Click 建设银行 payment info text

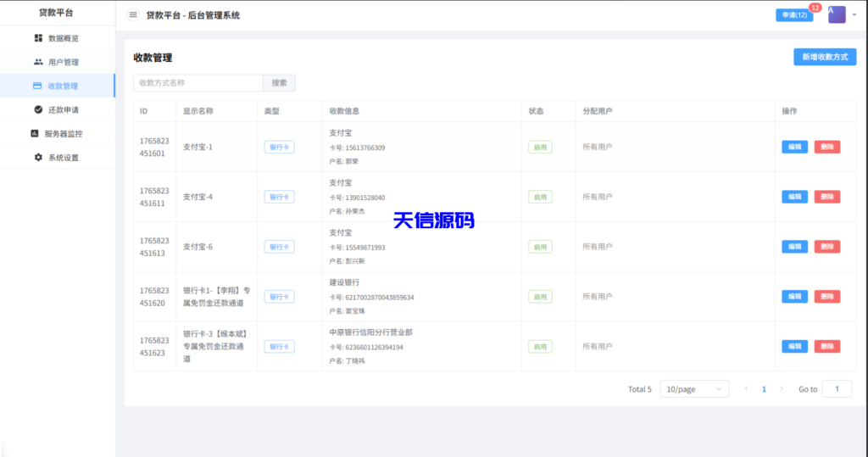pos(344,282)
